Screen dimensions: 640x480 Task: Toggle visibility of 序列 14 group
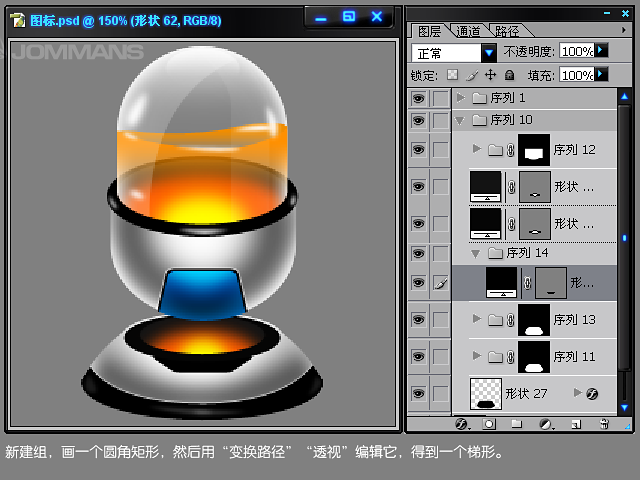pos(418,253)
